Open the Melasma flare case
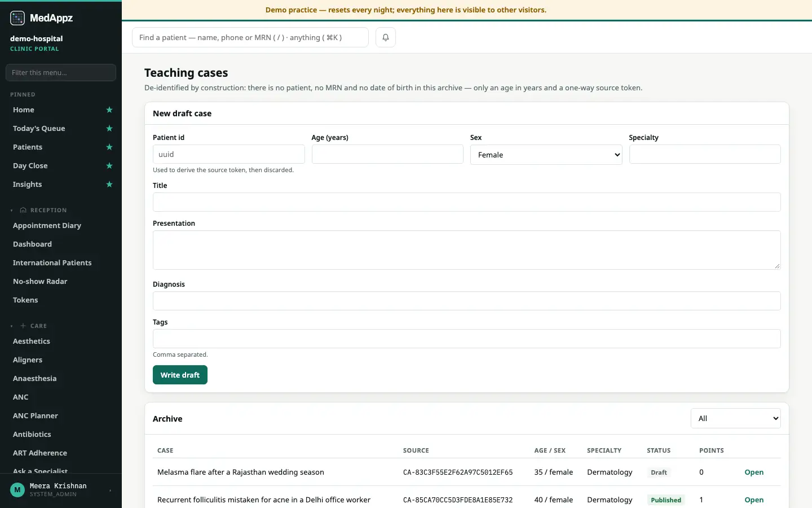Image resolution: width=812 pixels, height=508 pixels. 754,472
